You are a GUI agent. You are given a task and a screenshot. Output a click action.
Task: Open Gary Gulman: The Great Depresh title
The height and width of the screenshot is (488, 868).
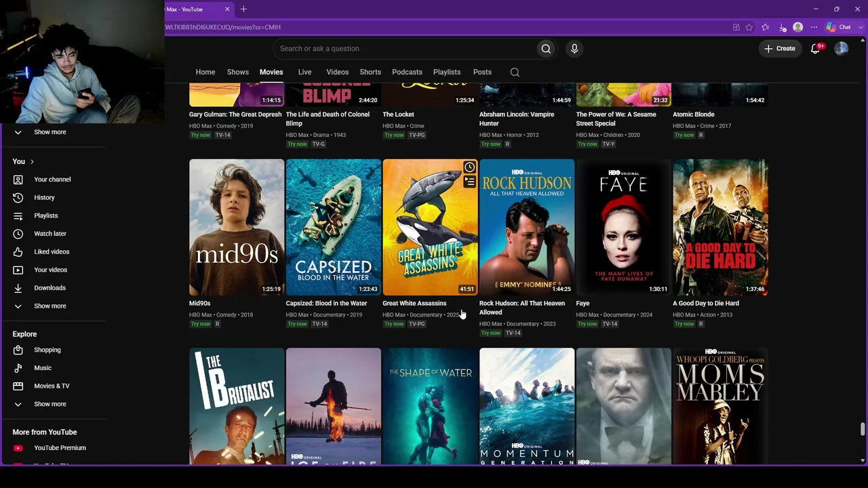pos(235,115)
